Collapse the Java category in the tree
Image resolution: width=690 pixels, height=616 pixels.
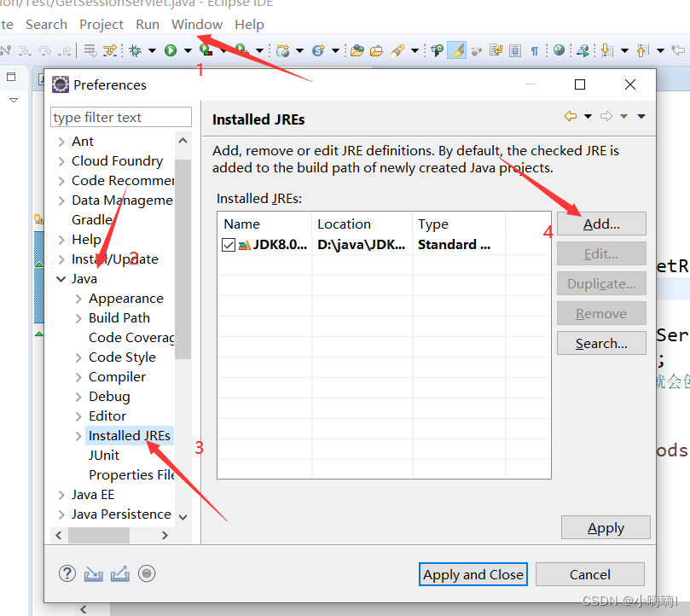60,278
